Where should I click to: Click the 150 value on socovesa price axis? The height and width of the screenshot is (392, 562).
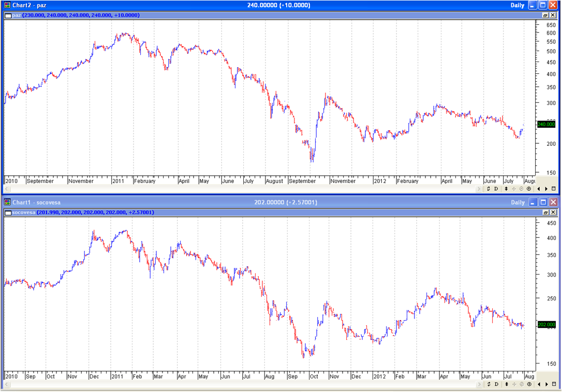coord(551,364)
